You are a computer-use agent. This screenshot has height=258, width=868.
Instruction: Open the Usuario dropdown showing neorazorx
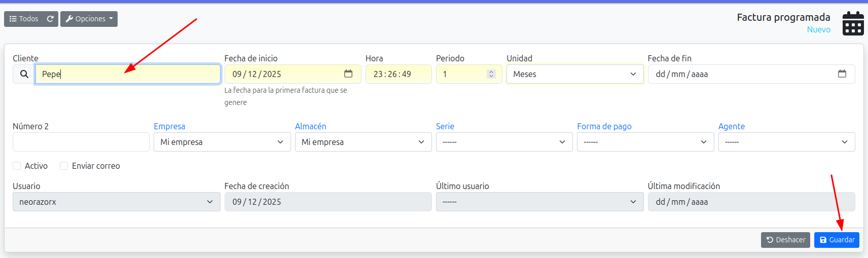117,202
